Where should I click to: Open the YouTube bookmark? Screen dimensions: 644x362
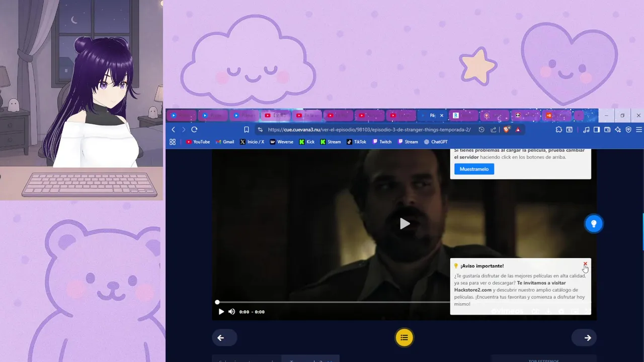click(198, 142)
